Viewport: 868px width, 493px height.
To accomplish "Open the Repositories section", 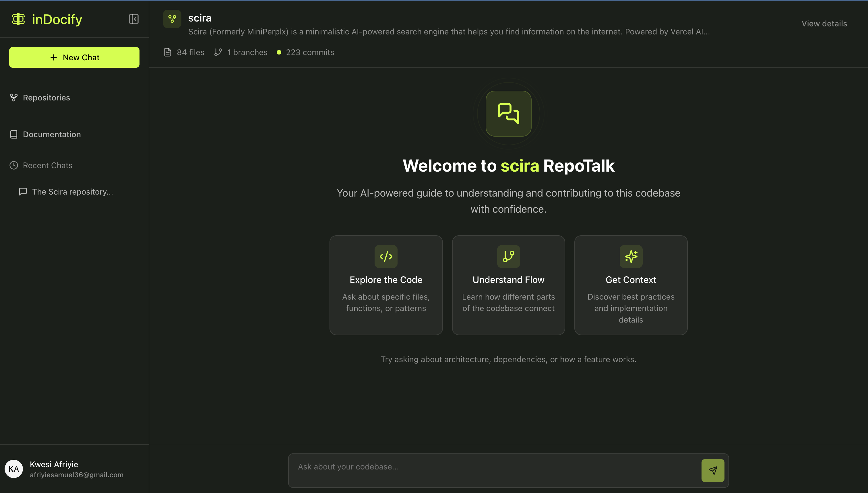I will pyautogui.click(x=46, y=98).
